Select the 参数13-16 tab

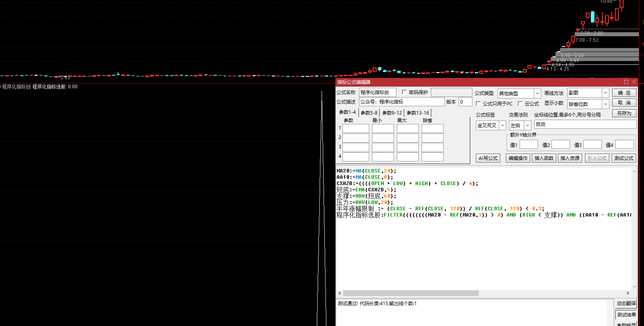point(418,113)
